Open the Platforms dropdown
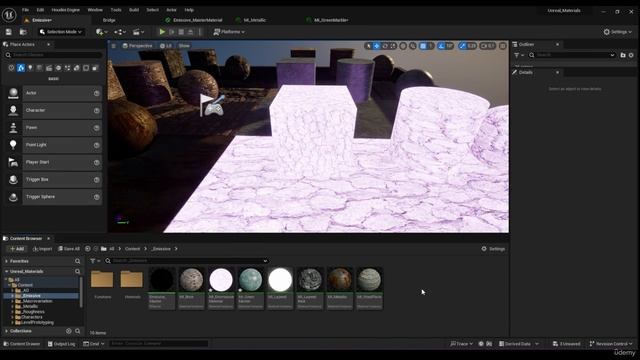Viewport: 640px width, 360px height. click(229, 32)
